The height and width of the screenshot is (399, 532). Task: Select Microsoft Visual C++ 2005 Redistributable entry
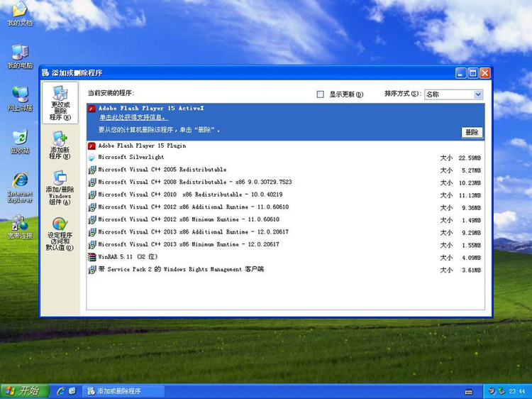point(285,170)
